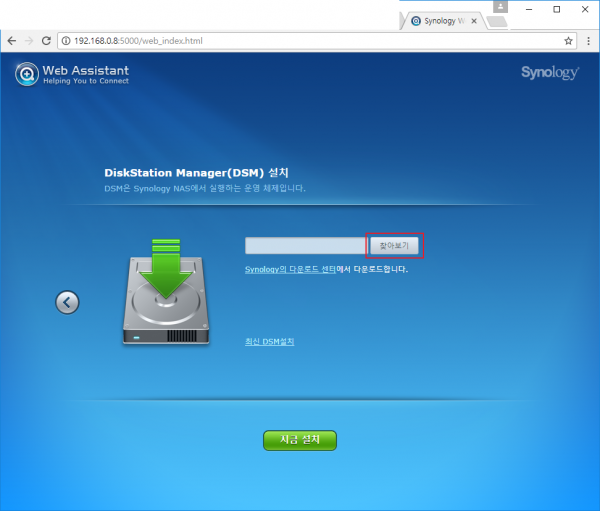Image resolution: width=600 pixels, height=511 pixels.
Task: Open the Chrome three-dot menu
Action: (588, 41)
